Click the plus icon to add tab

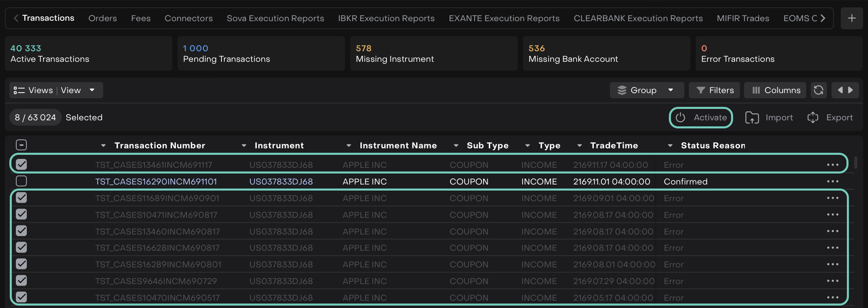click(852, 18)
